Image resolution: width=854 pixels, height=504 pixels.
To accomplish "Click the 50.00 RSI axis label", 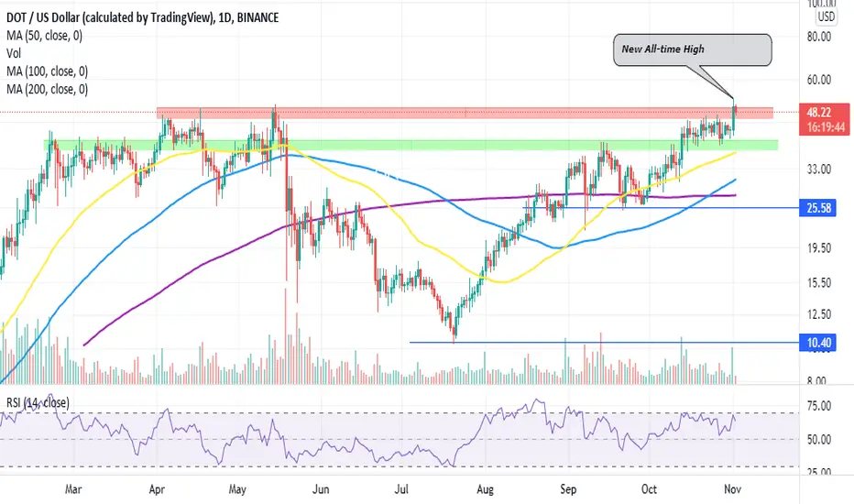I will coord(819,440).
